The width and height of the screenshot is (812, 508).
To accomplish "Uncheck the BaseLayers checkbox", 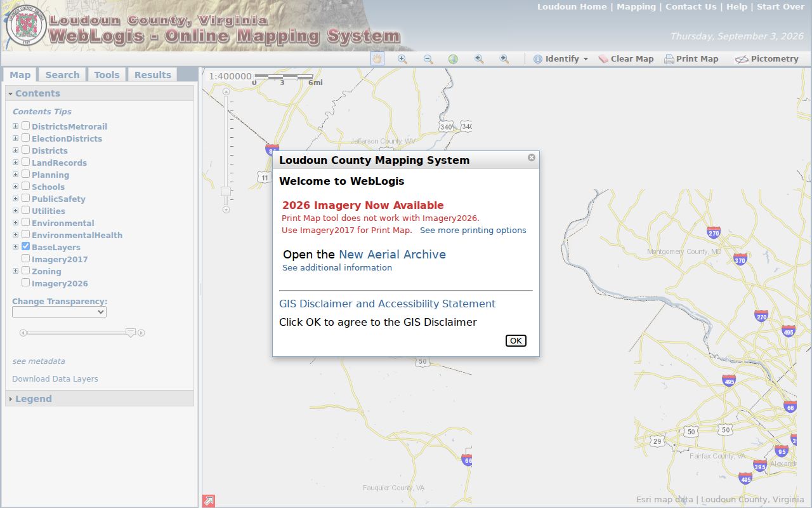I will 26,246.
